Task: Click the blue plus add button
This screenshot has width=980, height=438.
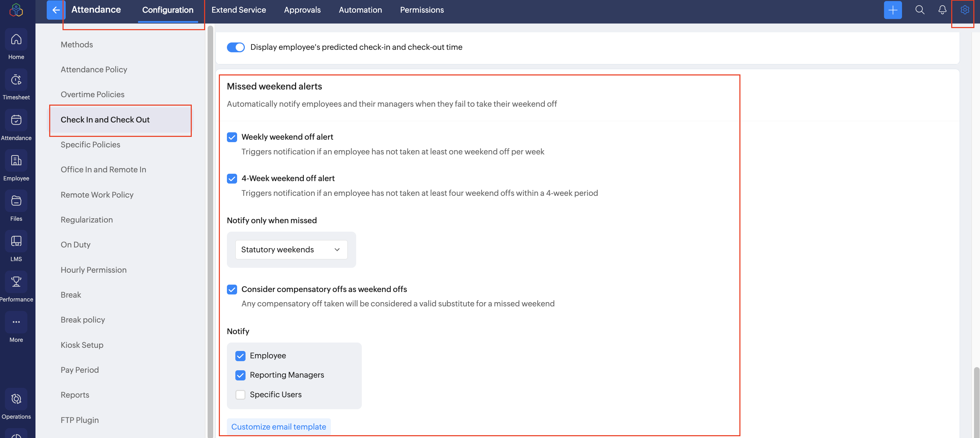Action: tap(893, 10)
